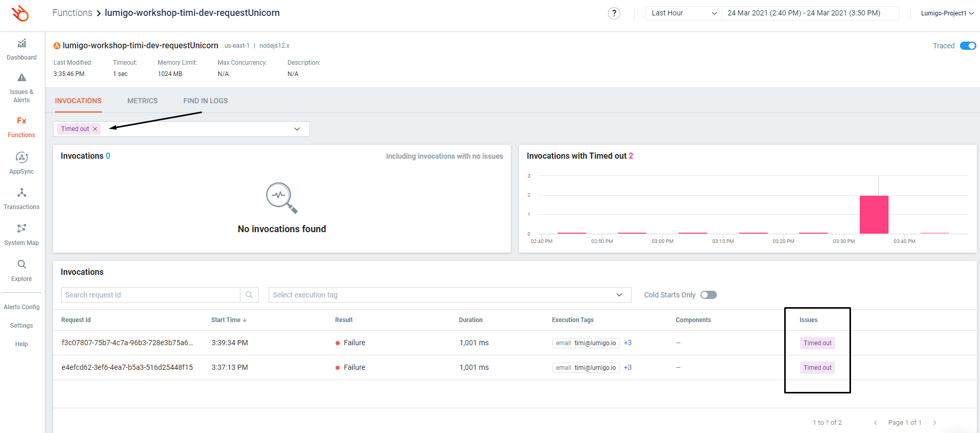Viewport: 980px width, 433px height.
Task: Click email tag on 3:39:34 PM row
Action: [586, 343]
